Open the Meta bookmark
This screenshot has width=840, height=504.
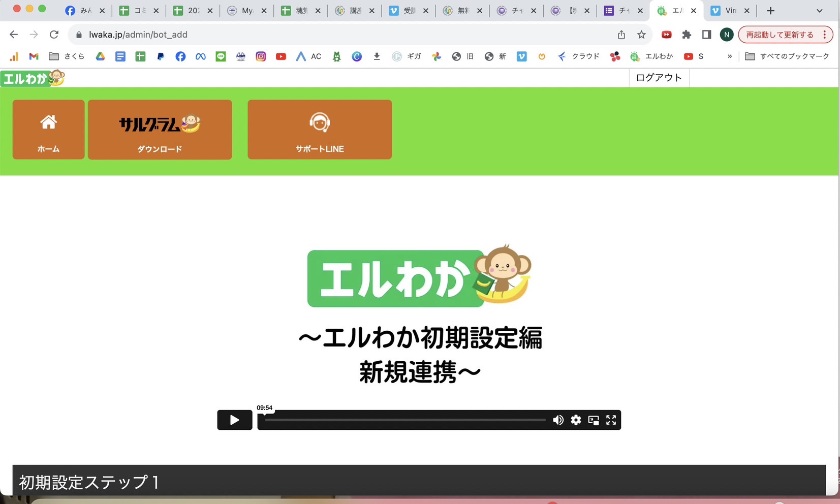tap(201, 56)
